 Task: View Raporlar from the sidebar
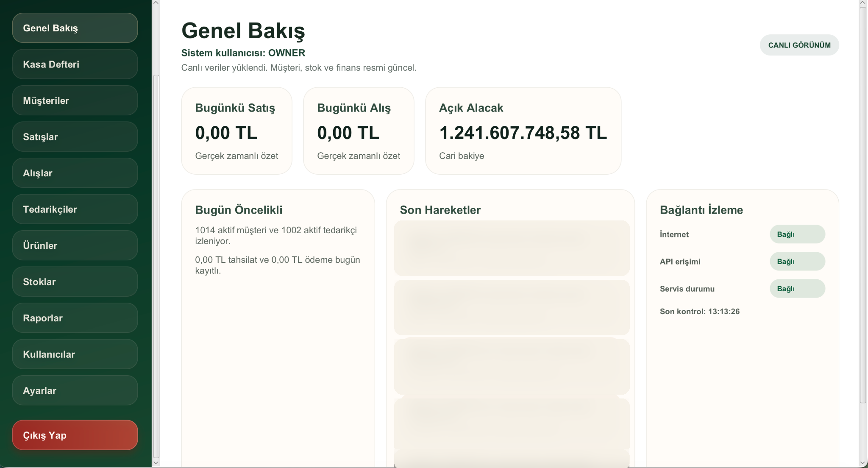pos(75,318)
